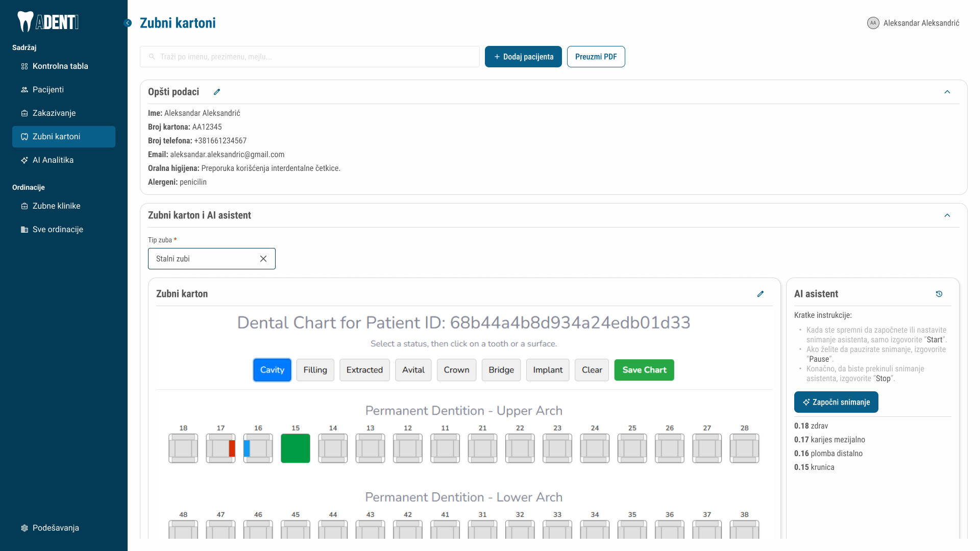Viewport: 980px width, 551px height.
Task: Open the Tip zuba dropdown
Action: tap(211, 259)
